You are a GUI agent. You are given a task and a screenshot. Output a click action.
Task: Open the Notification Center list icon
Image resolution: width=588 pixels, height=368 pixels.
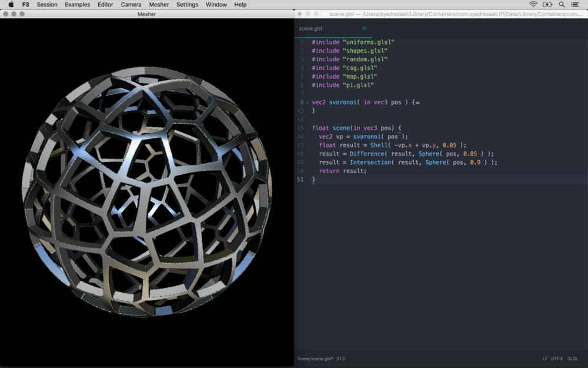coord(574,5)
